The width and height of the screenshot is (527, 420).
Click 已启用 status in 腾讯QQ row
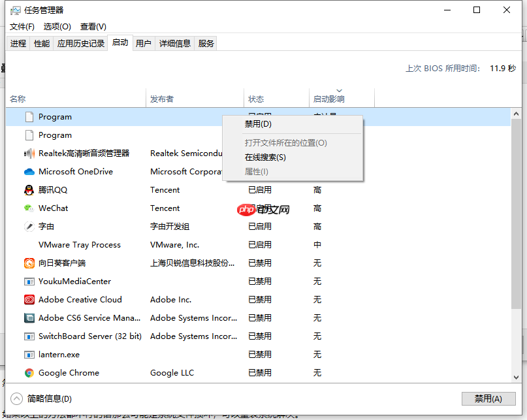[260, 190]
